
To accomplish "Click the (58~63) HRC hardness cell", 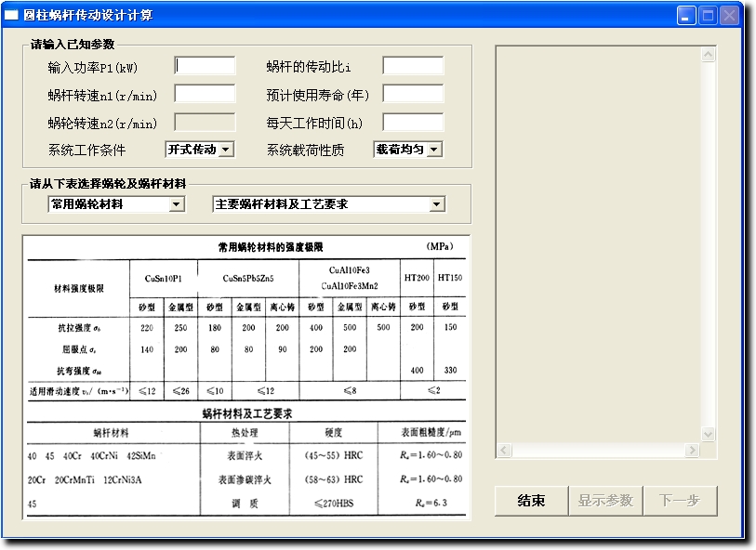I will click(x=334, y=479).
